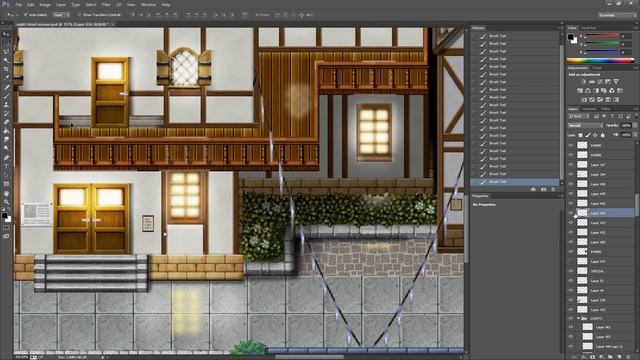Open the Kind layer filter dropdown
Image resolution: width=640 pixels, height=360 pixels.
click(579, 117)
